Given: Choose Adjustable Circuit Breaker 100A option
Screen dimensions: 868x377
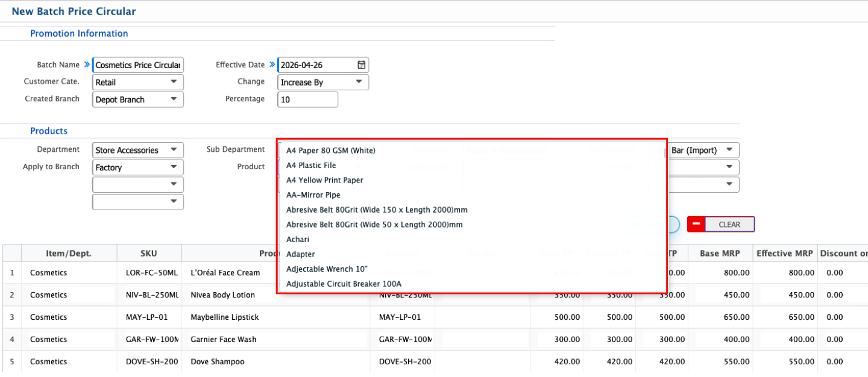Looking at the screenshot, I should (x=344, y=284).
